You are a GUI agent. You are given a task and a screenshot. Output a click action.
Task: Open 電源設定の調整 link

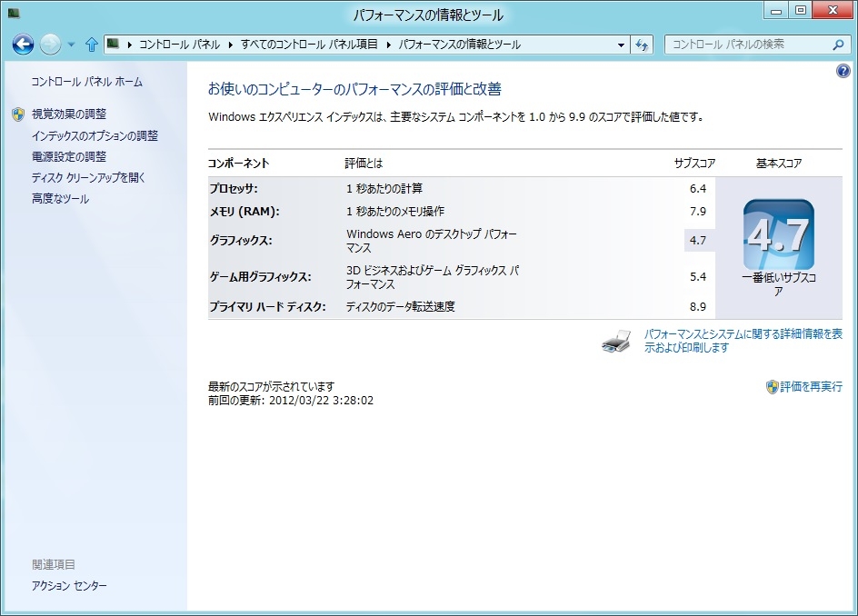pyautogui.click(x=69, y=156)
